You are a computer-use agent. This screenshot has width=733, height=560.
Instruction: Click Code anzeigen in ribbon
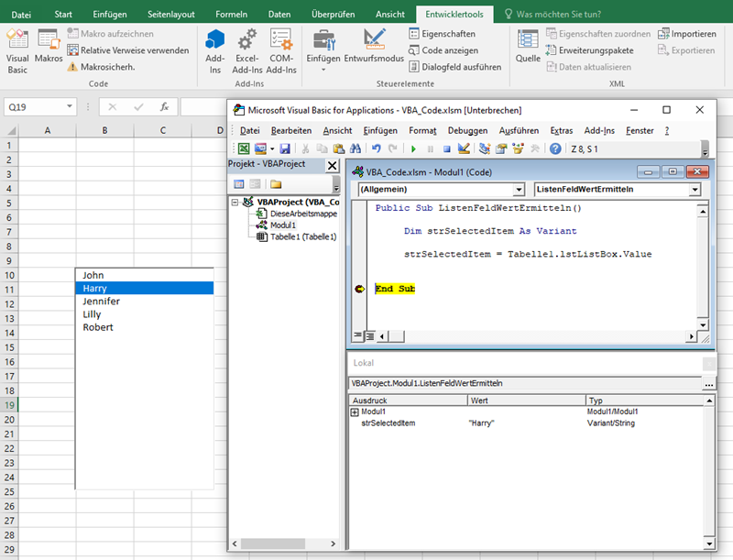click(x=443, y=50)
